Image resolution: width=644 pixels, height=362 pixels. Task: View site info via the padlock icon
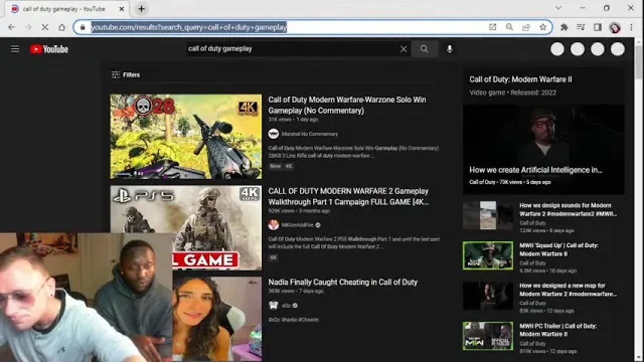pyautogui.click(x=83, y=27)
